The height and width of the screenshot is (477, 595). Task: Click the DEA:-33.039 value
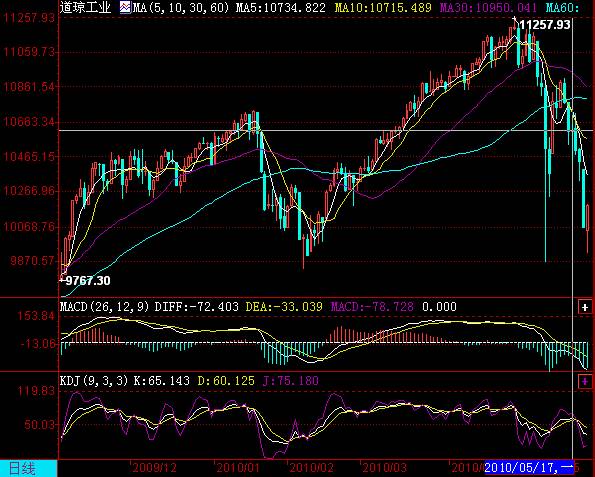click(x=284, y=307)
